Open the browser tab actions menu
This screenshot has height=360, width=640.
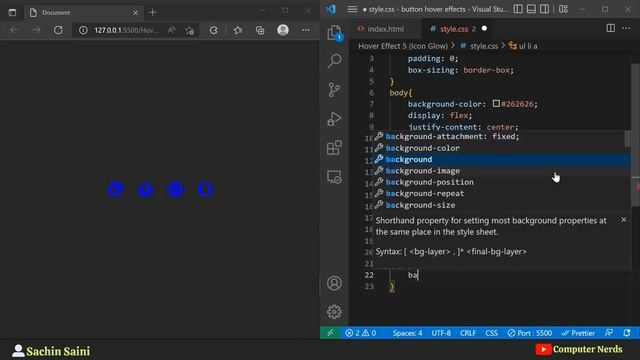tap(12, 13)
